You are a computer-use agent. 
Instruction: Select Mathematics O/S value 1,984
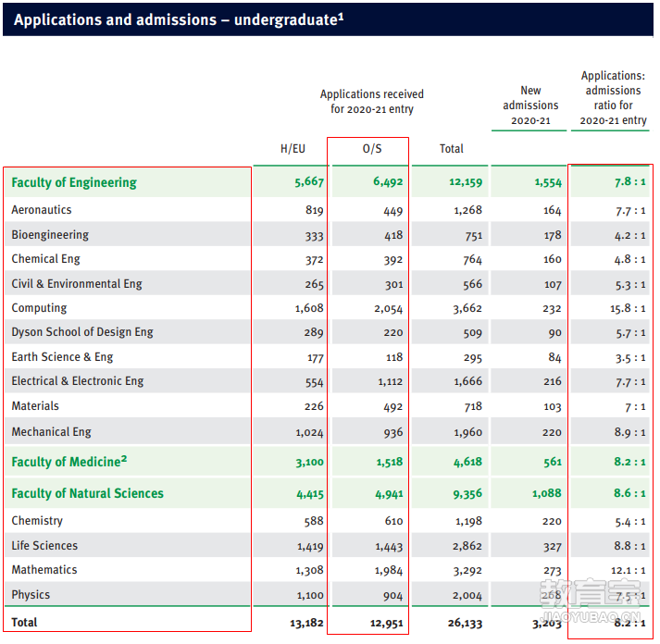(389, 571)
